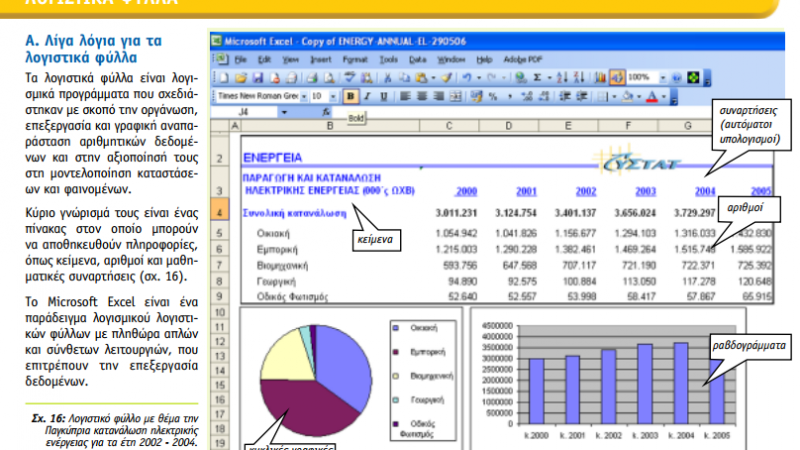
Task: Open the Adobe PDF menu
Action: click(x=522, y=60)
